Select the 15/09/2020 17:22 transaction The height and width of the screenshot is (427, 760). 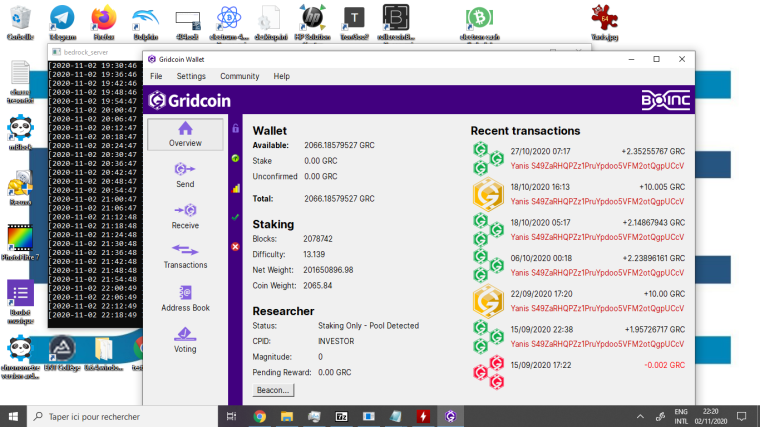pyautogui.click(x=579, y=372)
